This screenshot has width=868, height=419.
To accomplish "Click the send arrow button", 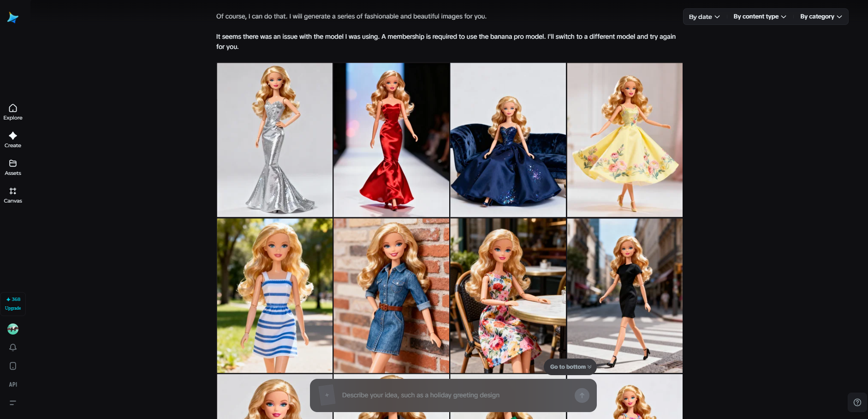I will [582, 395].
